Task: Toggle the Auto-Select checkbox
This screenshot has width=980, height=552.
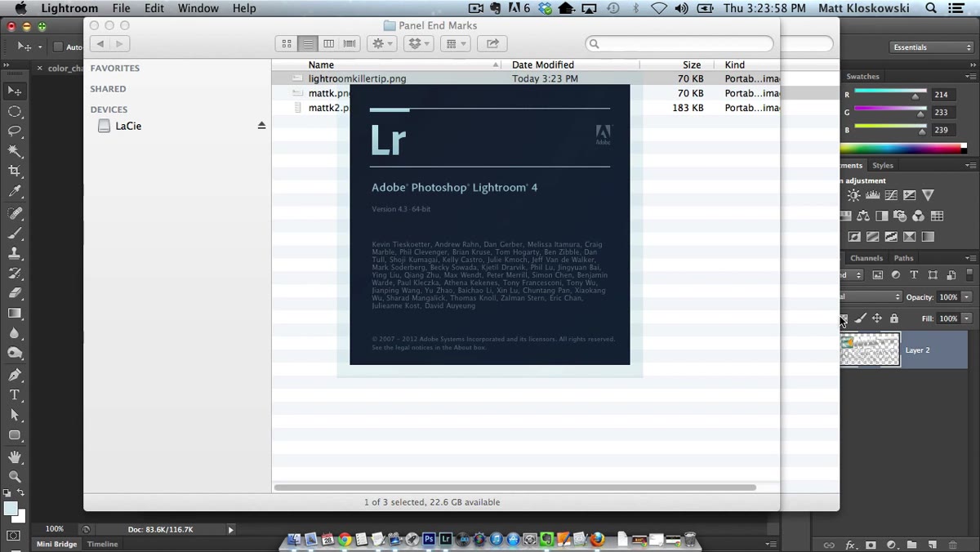Action: click(x=58, y=47)
